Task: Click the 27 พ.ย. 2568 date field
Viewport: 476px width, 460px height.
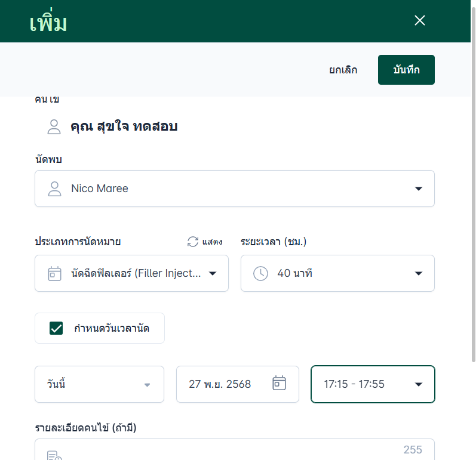Action: pyautogui.click(x=220, y=384)
